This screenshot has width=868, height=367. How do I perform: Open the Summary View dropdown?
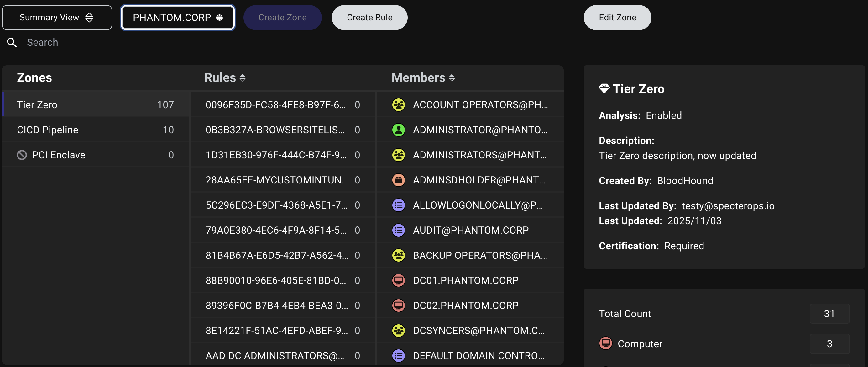click(57, 18)
